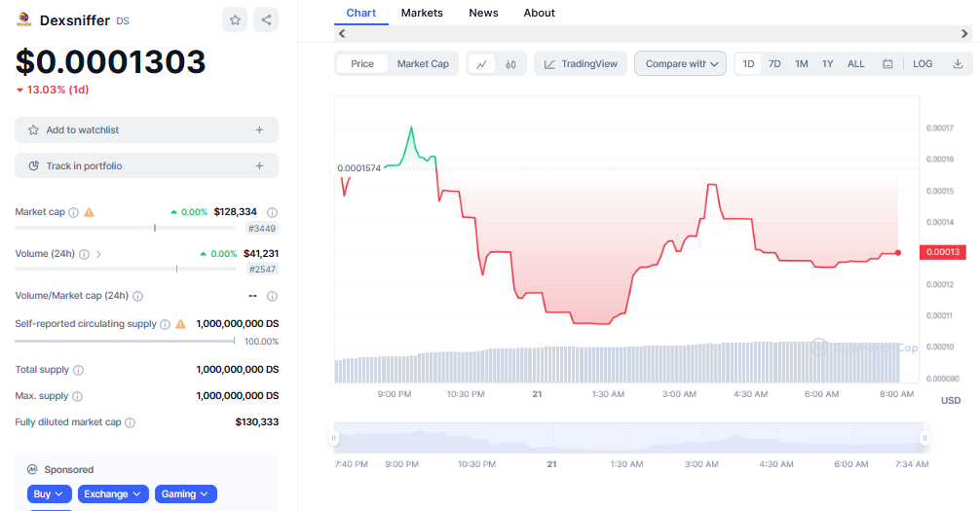Click the share icon beside Dexsniffer
This screenshot has width=980, height=511.
[x=266, y=20]
